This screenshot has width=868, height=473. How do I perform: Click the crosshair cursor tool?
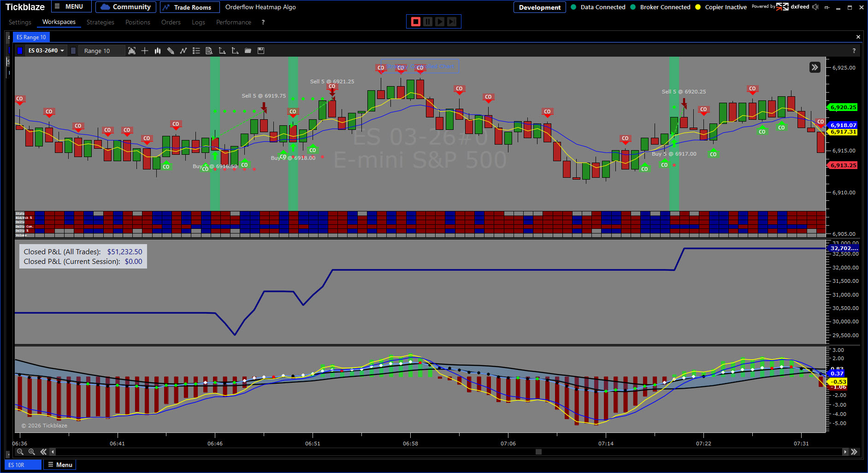point(145,51)
